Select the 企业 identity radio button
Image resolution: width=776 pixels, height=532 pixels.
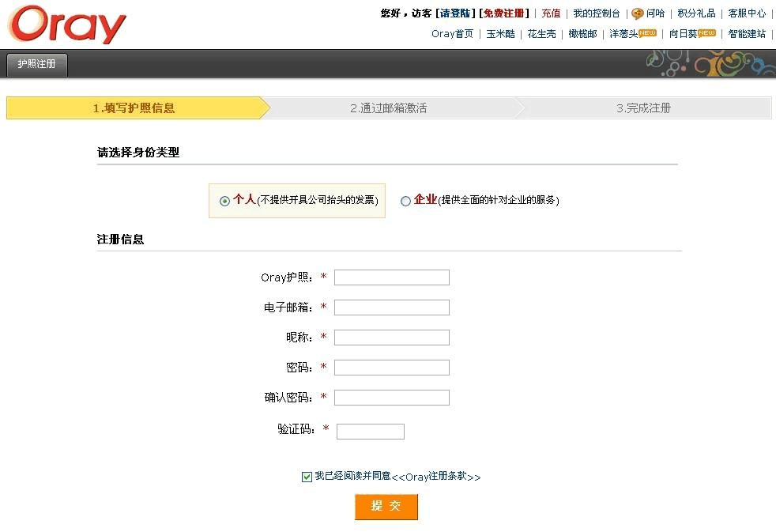pyautogui.click(x=405, y=201)
